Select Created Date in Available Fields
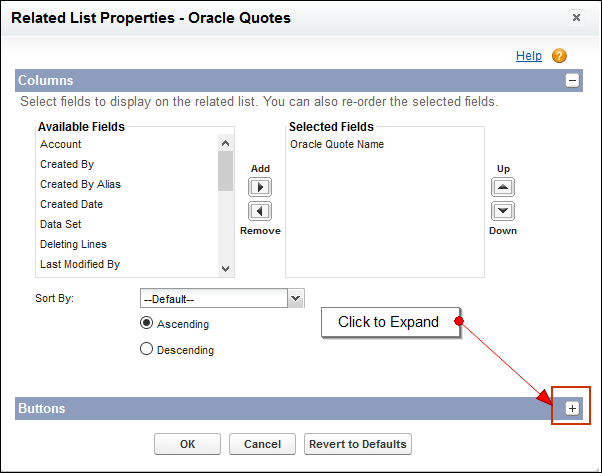 (71, 204)
